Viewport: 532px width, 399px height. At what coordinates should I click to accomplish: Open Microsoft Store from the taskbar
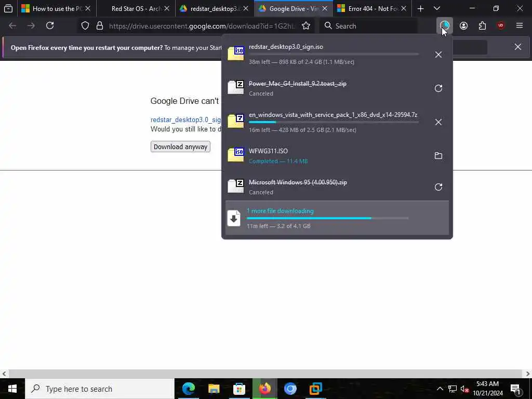(239, 389)
